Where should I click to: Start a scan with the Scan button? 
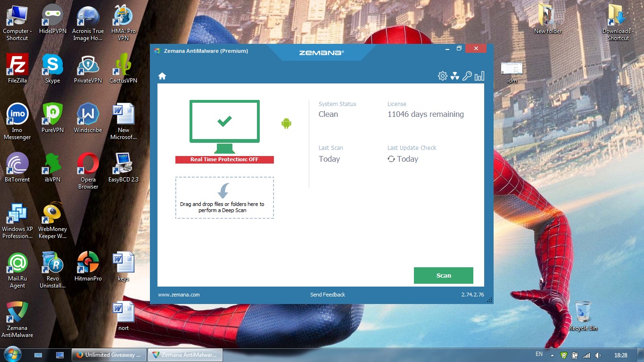pos(443,276)
